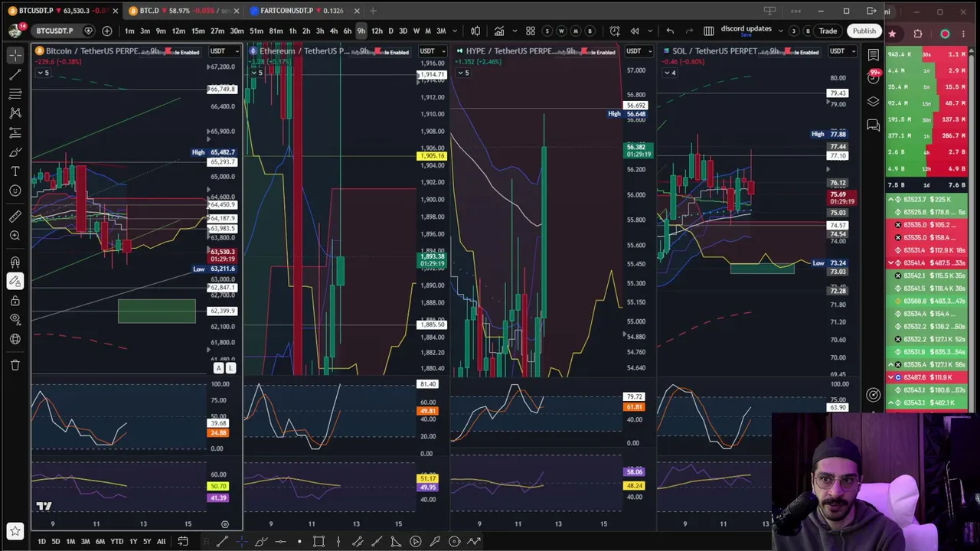Select the 1h timeframe
980x551 pixels.
coord(292,31)
